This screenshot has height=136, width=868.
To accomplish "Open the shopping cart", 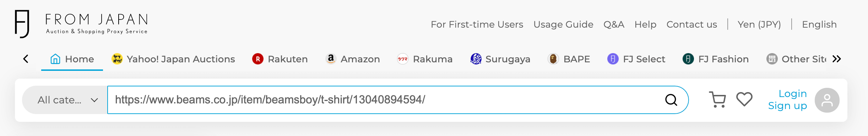I will [717, 100].
